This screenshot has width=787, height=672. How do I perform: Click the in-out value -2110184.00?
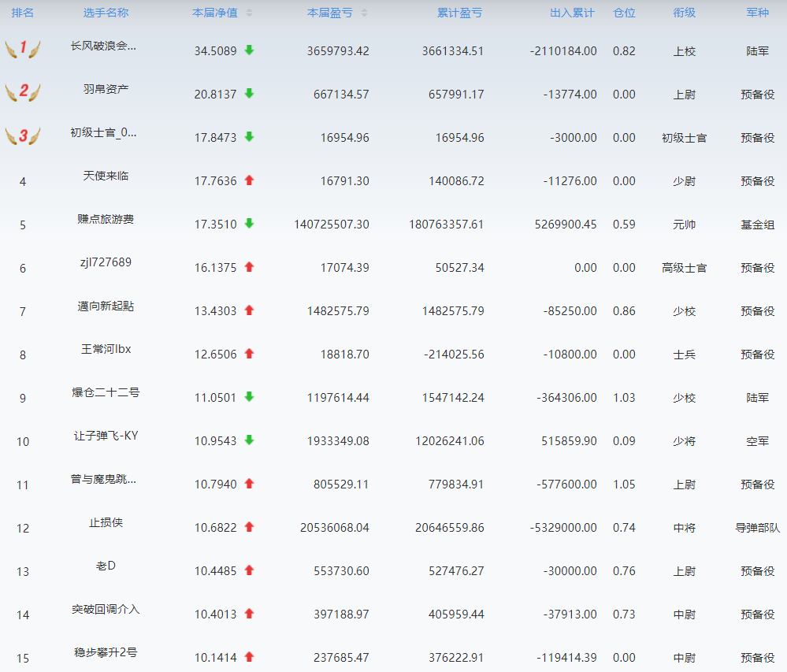click(x=563, y=51)
